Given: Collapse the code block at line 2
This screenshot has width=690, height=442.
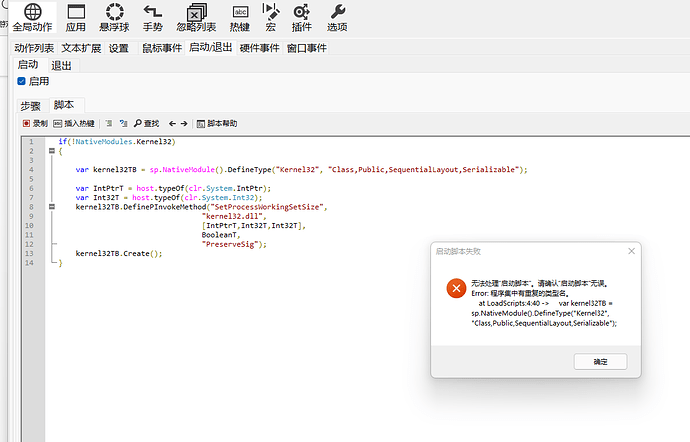Looking at the screenshot, I should [49, 151].
